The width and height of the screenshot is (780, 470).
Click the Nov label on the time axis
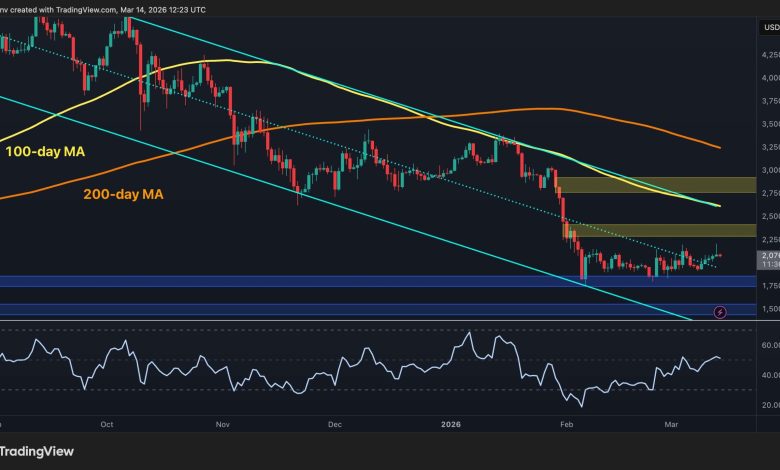point(221,423)
